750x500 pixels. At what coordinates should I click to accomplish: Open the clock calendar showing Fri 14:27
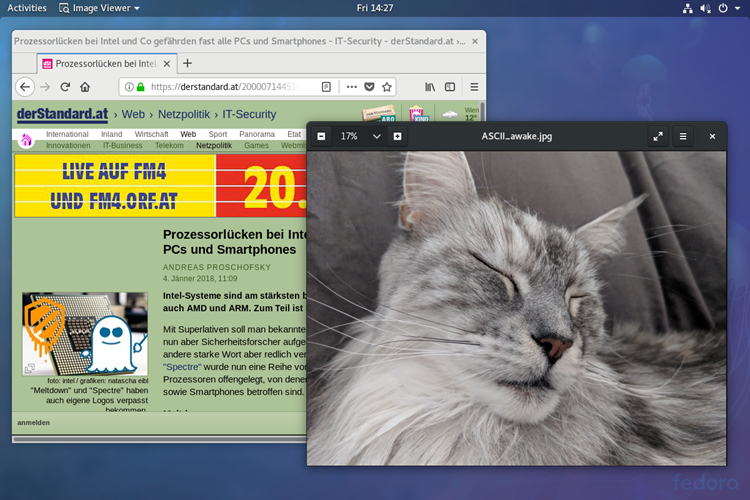tap(375, 8)
